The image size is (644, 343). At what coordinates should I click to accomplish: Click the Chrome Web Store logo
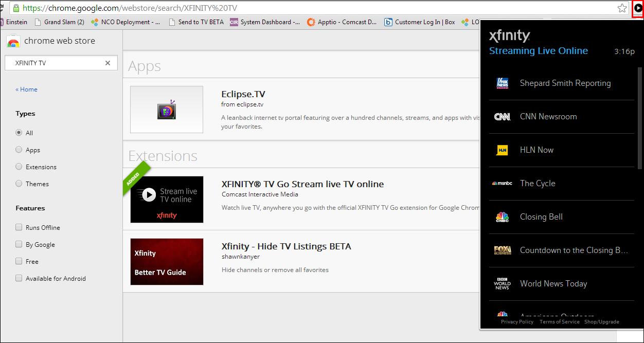(x=14, y=42)
